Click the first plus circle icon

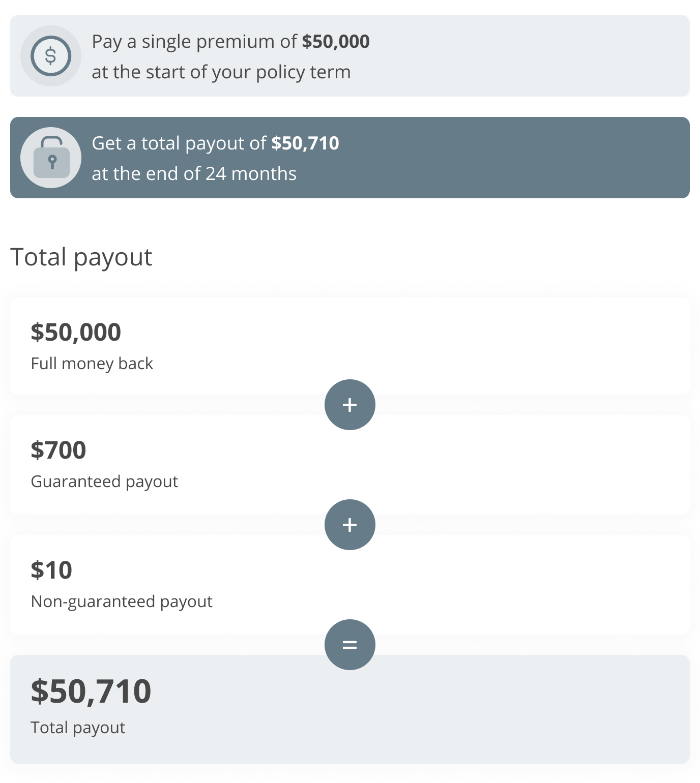pos(349,405)
